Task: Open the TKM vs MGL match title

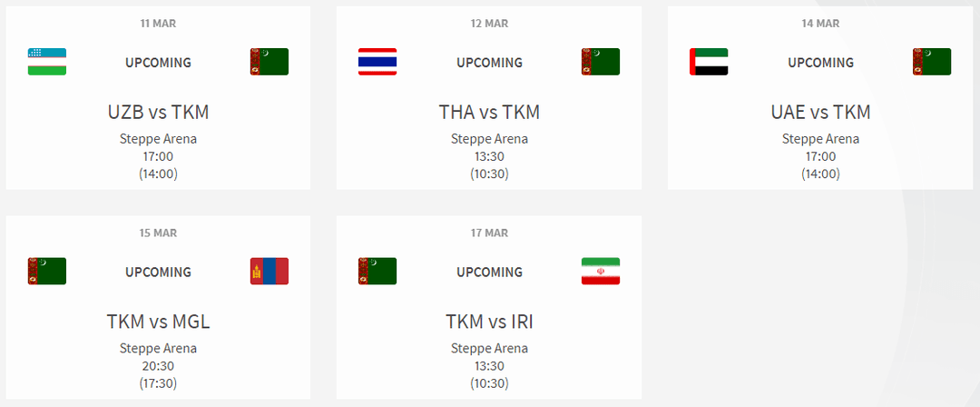Action: (158, 322)
